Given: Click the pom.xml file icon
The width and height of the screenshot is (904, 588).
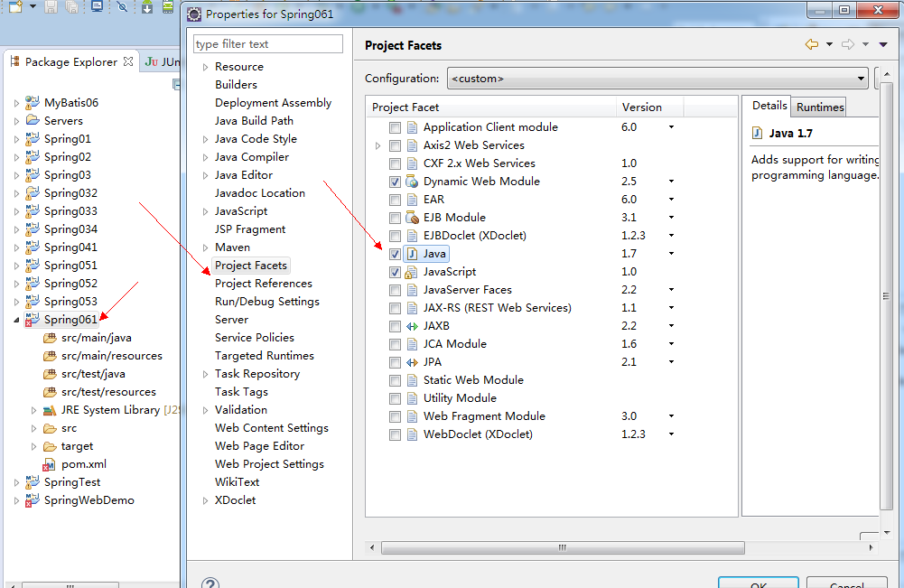Looking at the screenshot, I should tap(50, 464).
